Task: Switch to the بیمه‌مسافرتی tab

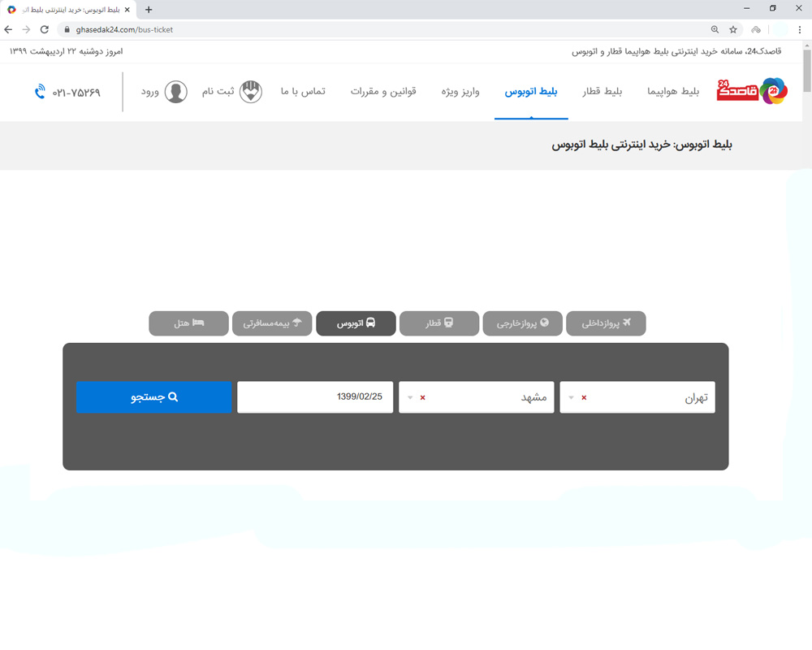Action: [x=272, y=323]
